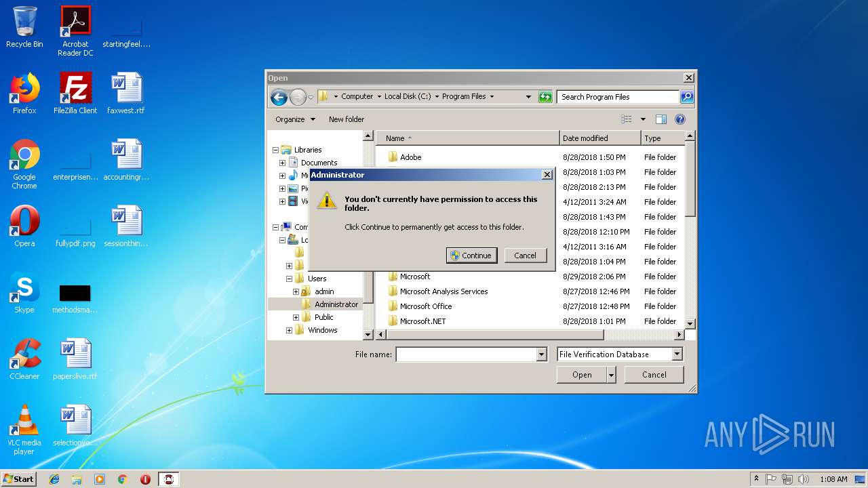Select the Opera desktop shortcut
Viewport: 868px width, 488px height.
[24, 226]
